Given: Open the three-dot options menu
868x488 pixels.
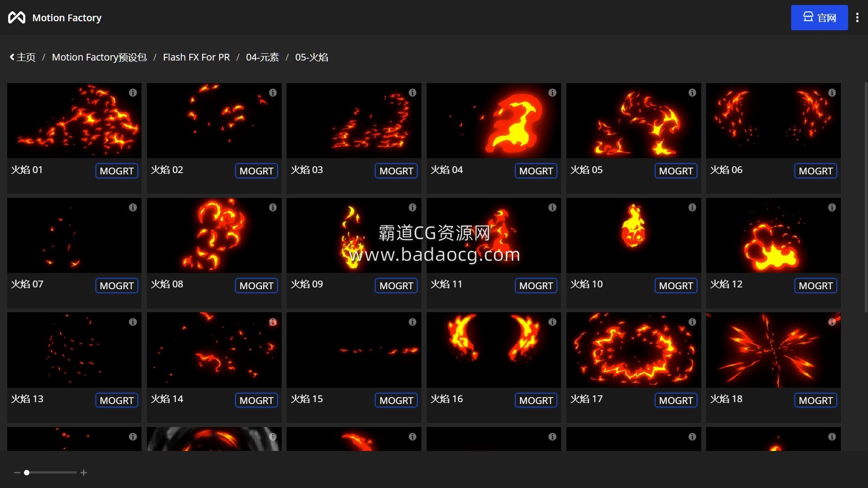Looking at the screenshot, I should 857,18.
